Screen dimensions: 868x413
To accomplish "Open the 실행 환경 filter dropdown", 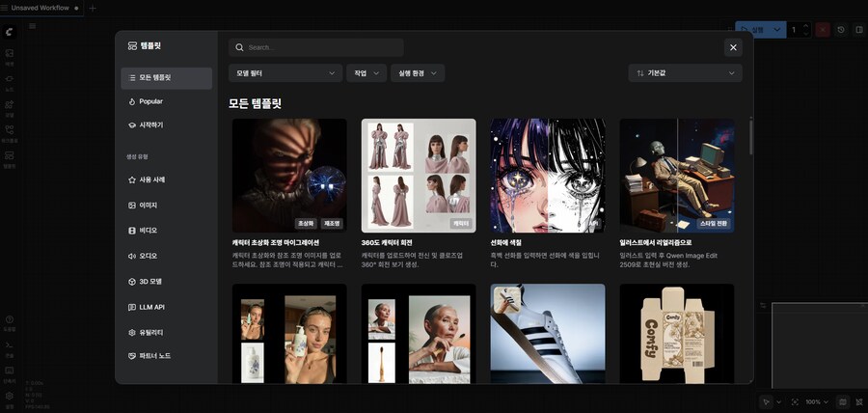I will [417, 73].
